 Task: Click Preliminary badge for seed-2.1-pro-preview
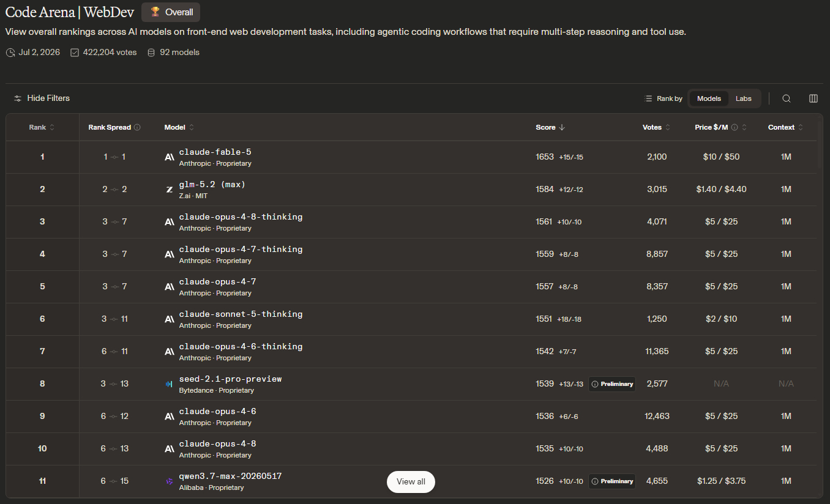612,384
